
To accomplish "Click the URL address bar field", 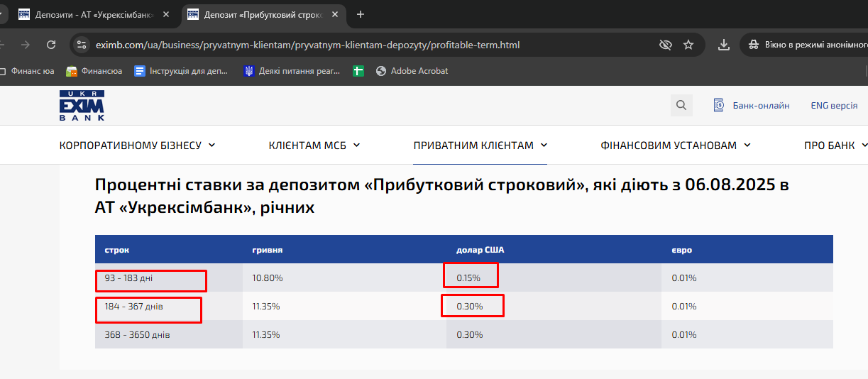I will pos(369,45).
